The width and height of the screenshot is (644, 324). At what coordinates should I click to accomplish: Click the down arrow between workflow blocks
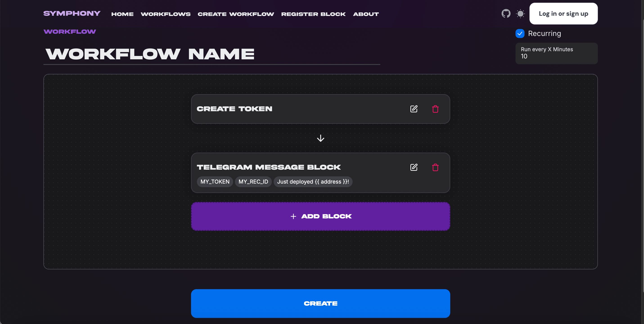point(321,138)
